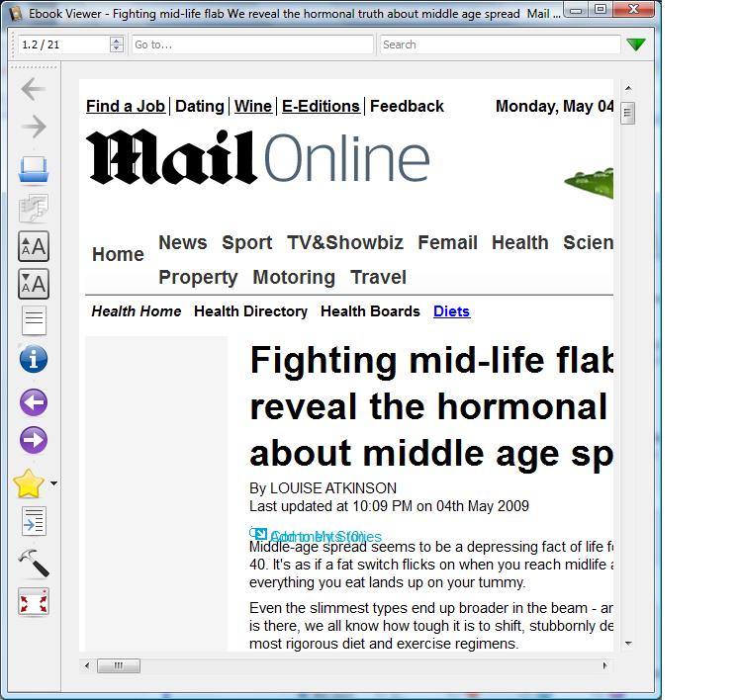Image resolution: width=741 pixels, height=700 pixels.
Task: Select Health in the site navigation
Action: [x=519, y=242]
